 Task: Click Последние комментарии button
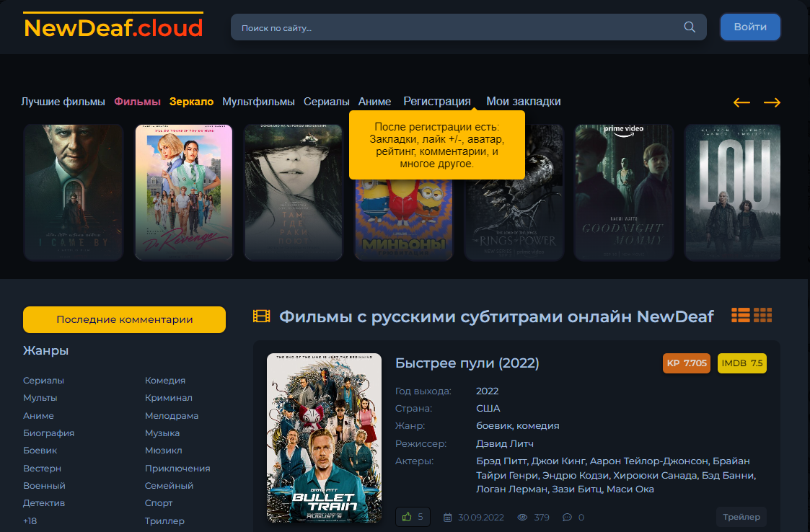pos(125,320)
